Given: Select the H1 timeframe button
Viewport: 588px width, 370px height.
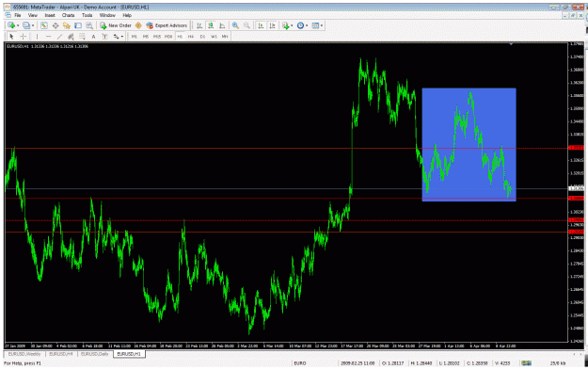Looking at the screenshot, I should tap(180, 37).
